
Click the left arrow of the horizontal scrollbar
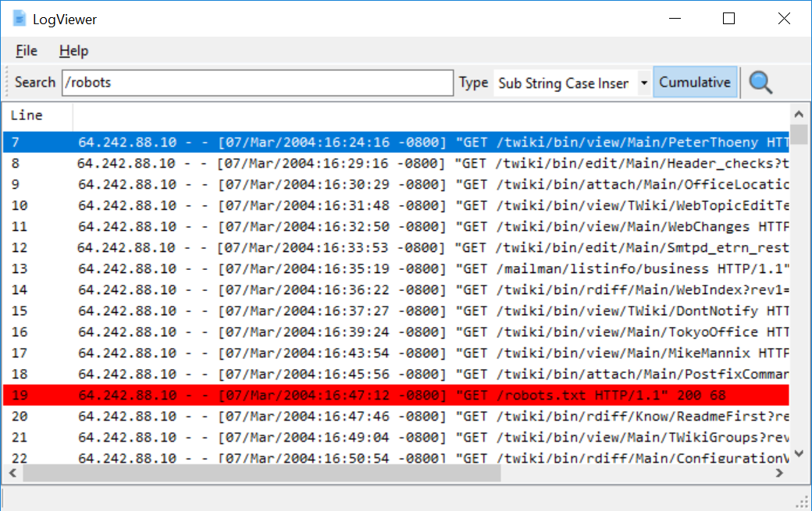click(x=12, y=473)
